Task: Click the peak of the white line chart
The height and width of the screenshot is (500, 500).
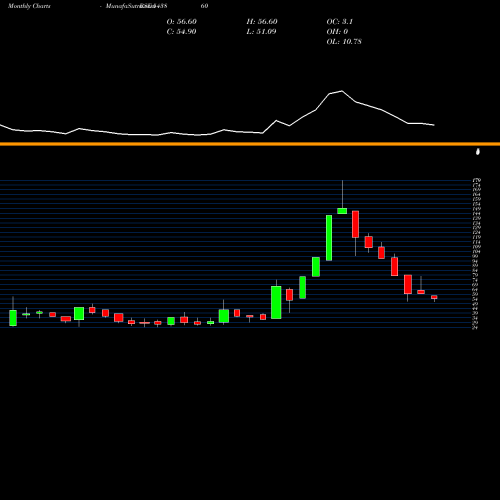Action: tap(342, 91)
